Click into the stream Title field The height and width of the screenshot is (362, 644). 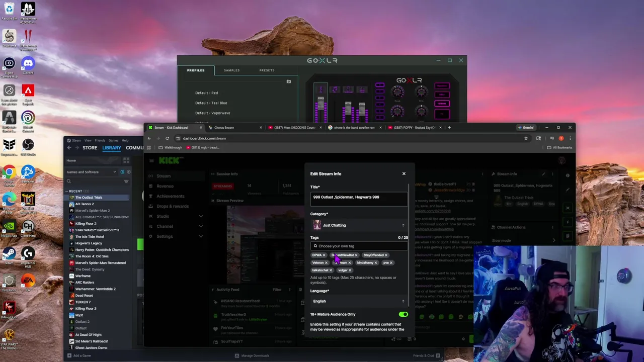pyautogui.click(x=358, y=198)
